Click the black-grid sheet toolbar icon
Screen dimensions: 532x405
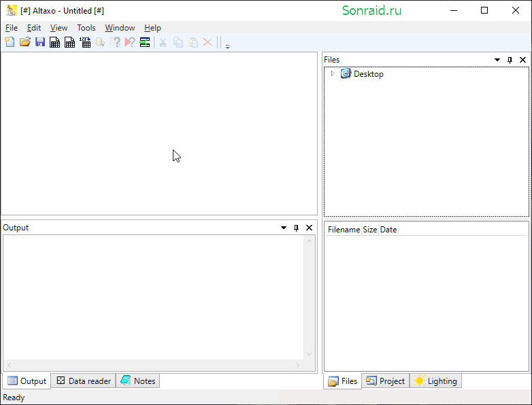(x=69, y=42)
